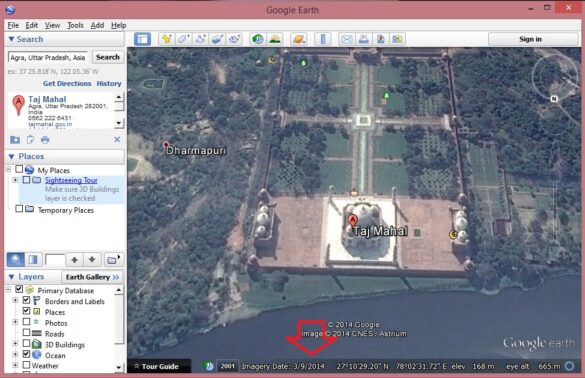
Task: Uncheck Primary Database layer
Action: tap(19, 289)
